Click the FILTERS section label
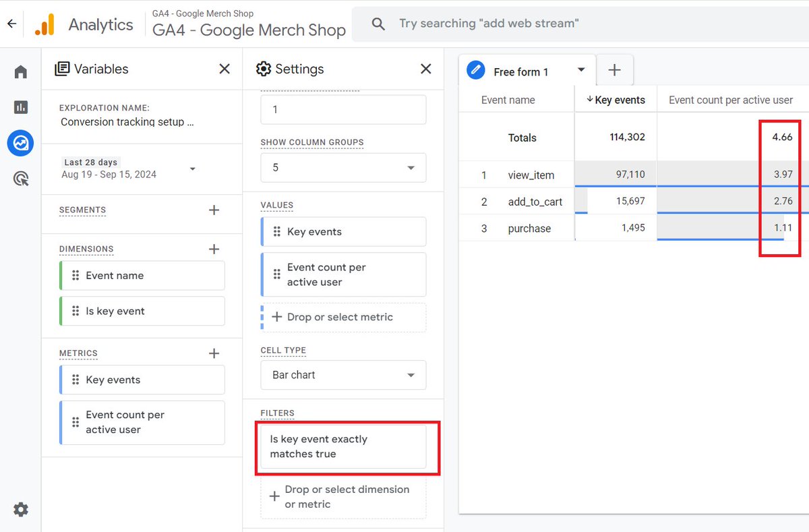809x532 pixels. point(278,413)
